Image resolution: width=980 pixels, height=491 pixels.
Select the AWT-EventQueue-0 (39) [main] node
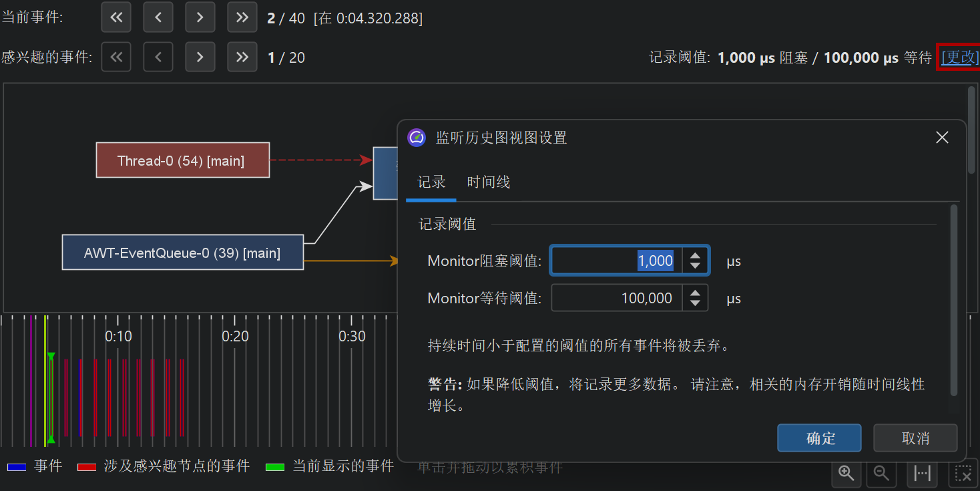(183, 253)
